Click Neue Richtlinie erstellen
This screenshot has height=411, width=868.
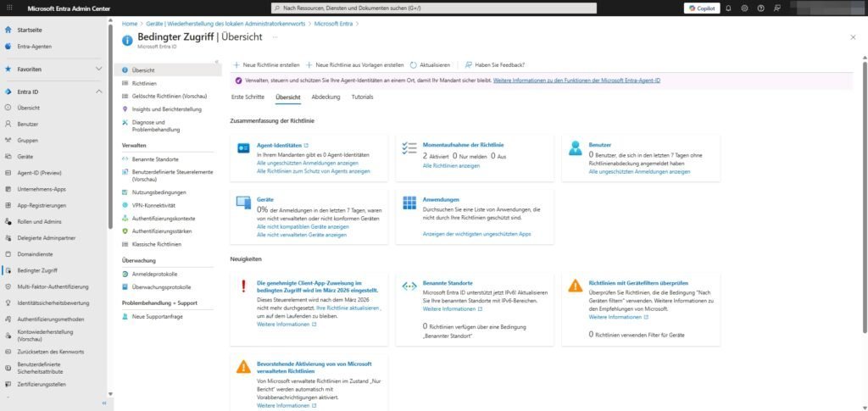(x=265, y=64)
